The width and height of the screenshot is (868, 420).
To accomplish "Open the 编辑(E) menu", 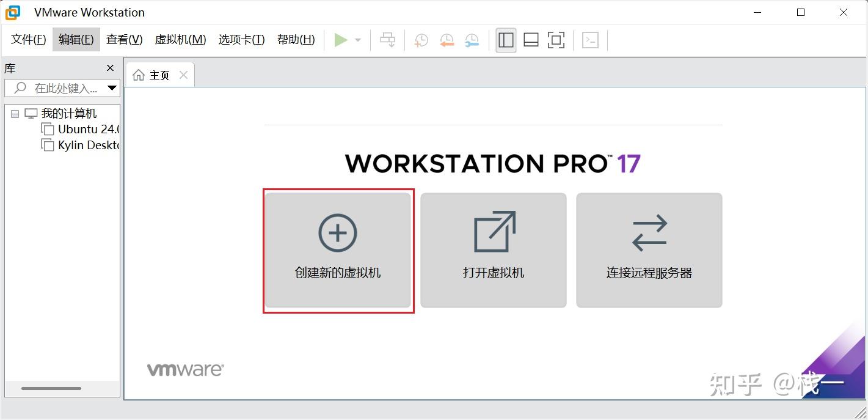I will pos(76,40).
